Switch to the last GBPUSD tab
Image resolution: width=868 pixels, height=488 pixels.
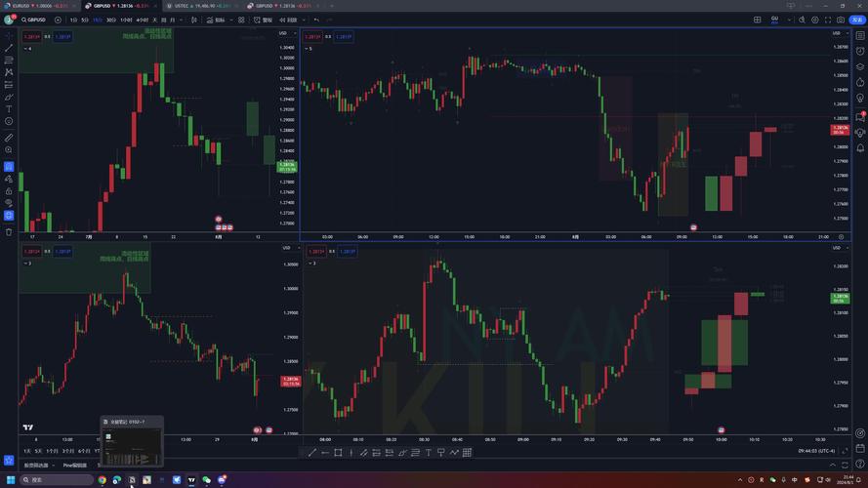(282, 6)
